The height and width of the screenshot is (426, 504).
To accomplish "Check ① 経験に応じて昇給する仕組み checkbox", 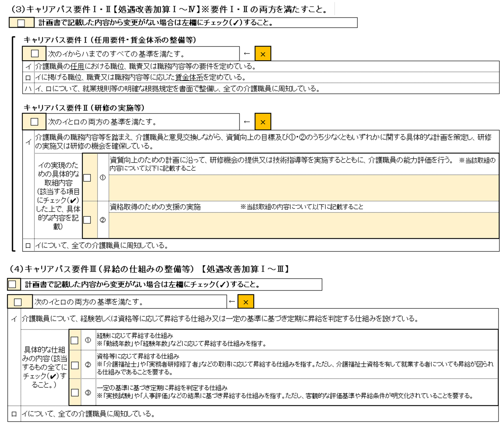I will (x=74, y=340).
